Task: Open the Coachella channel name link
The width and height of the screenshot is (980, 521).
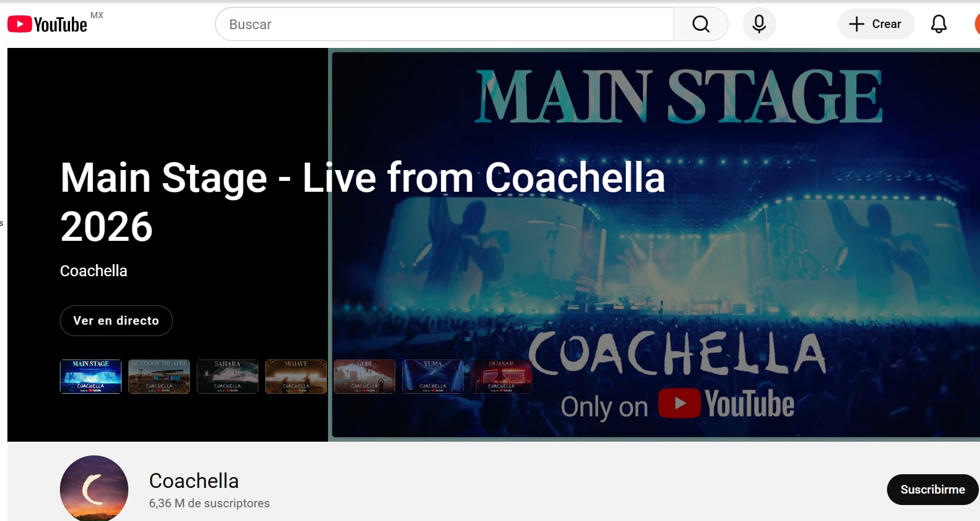Action: (193, 481)
